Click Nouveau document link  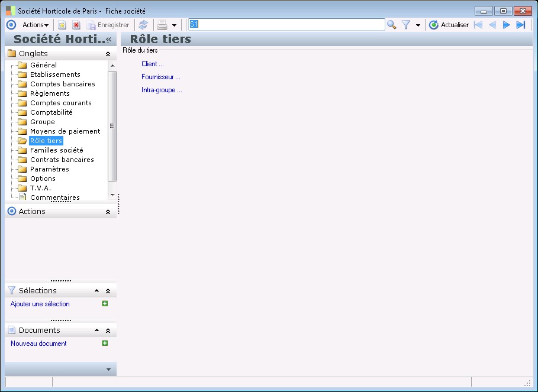[x=38, y=344]
